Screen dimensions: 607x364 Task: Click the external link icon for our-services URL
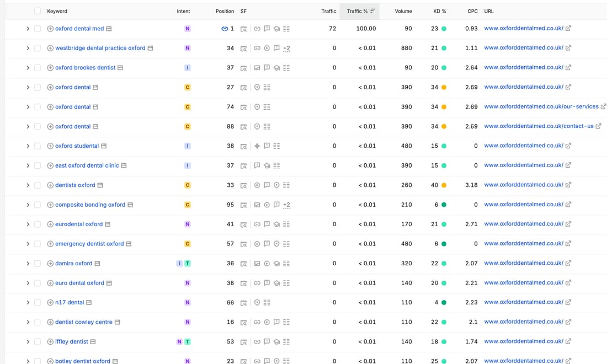pos(603,106)
